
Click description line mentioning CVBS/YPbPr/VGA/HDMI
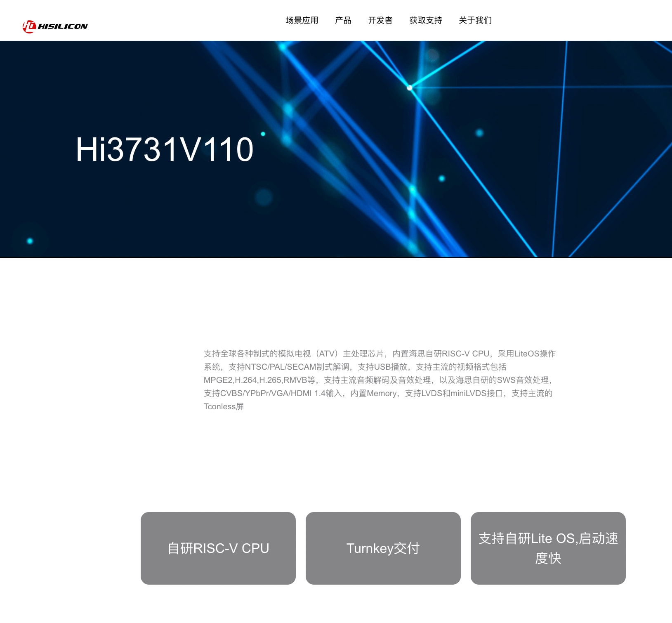pos(378,393)
